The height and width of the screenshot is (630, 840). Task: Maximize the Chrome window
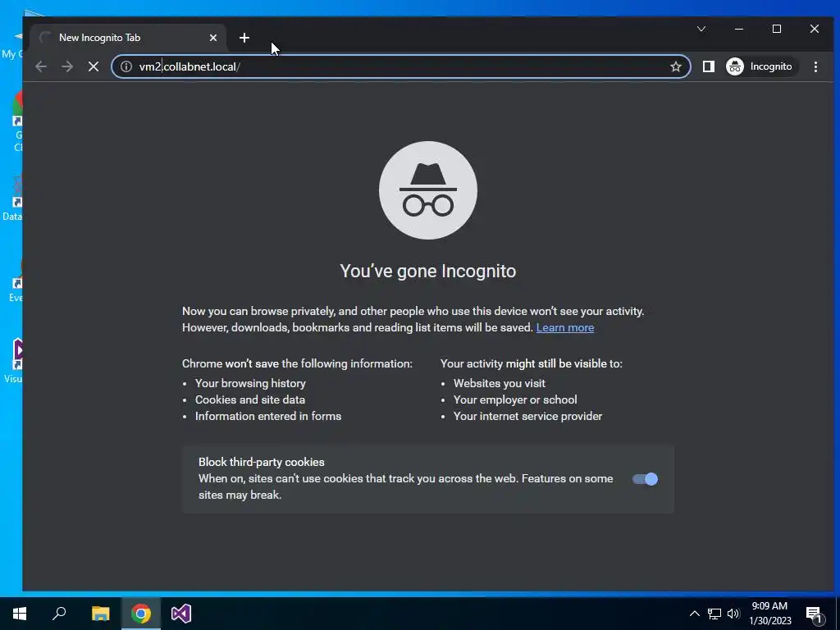click(777, 29)
